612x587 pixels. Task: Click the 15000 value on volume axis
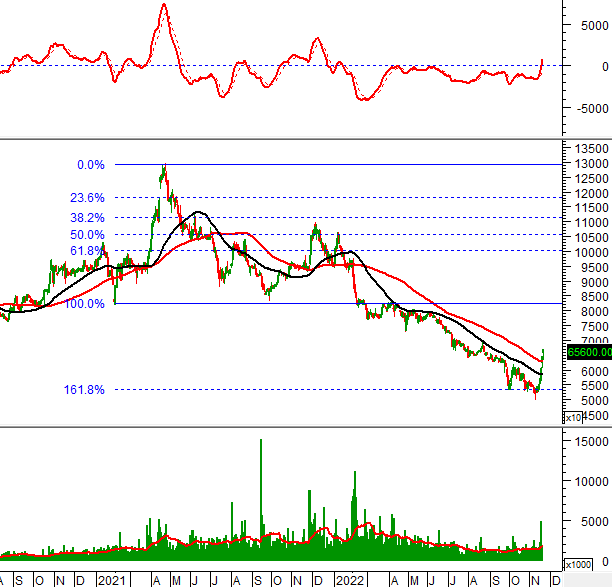[588, 440]
